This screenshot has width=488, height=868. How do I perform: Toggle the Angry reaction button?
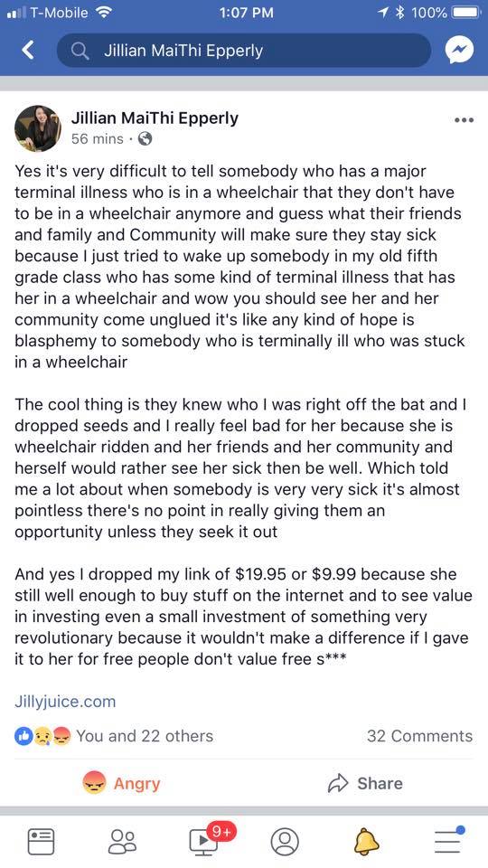[x=122, y=783]
